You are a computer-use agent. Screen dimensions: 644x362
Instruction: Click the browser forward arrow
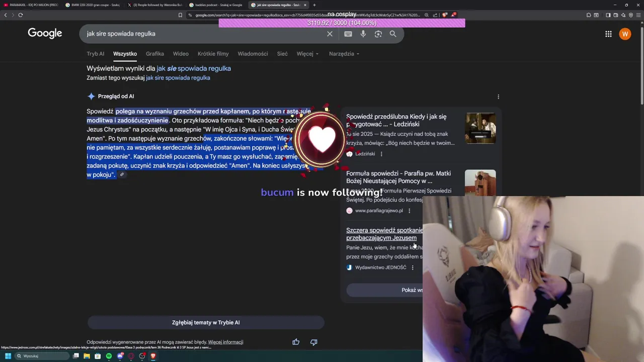tap(13, 15)
